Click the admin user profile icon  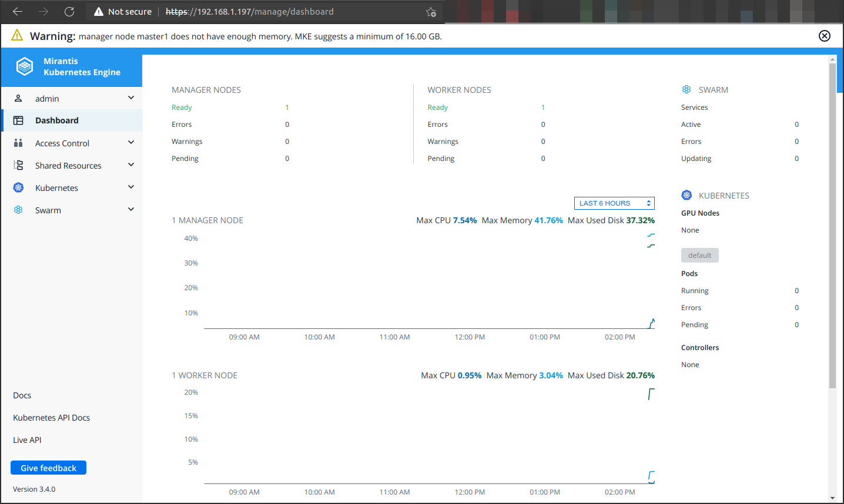[18, 98]
